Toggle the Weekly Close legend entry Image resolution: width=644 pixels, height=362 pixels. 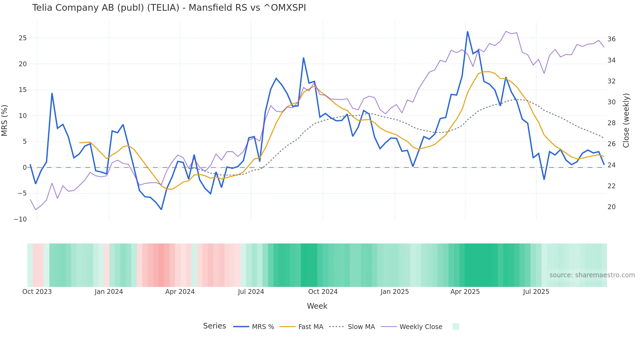tap(411, 327)
